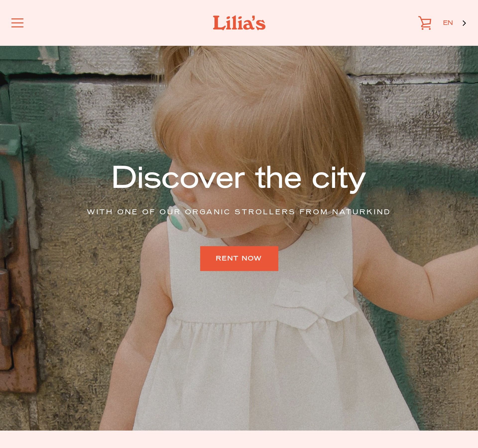Expand the language chevron arrow

464,23
